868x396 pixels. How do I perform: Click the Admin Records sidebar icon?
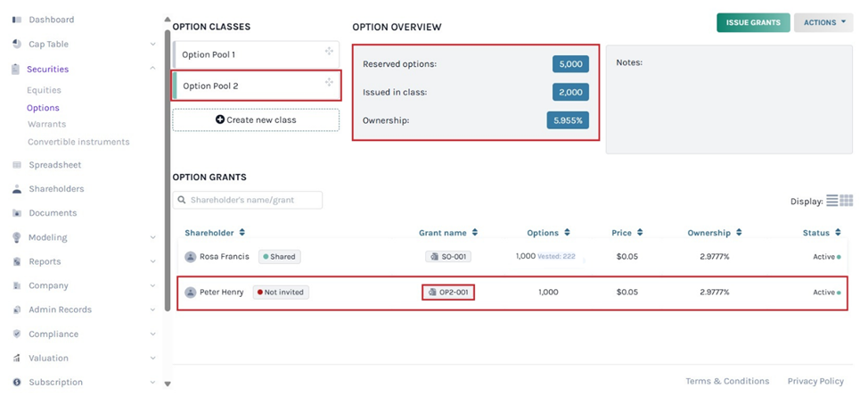(17, 309)
